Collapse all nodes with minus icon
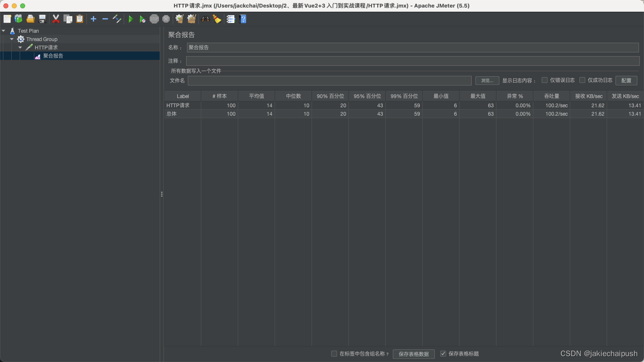This screenshot has height=362, width=644. click(105, 19)
